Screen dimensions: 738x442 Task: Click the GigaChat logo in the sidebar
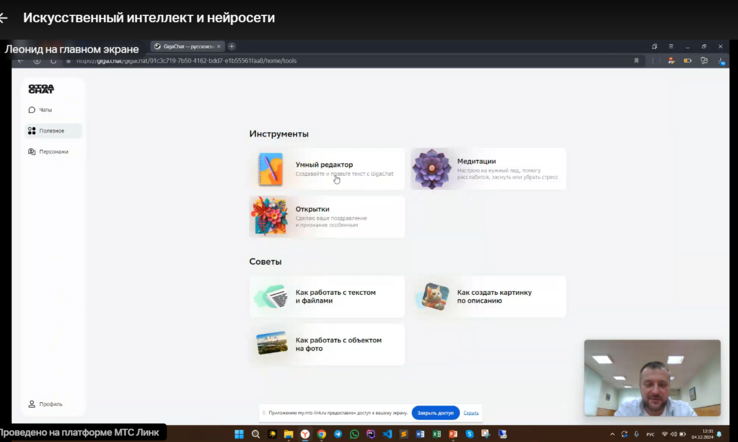[41, 88]
